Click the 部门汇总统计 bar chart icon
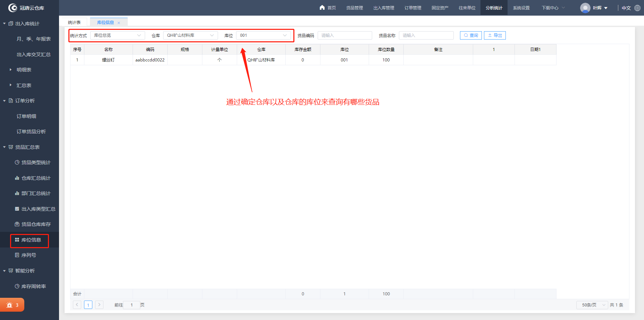The height and width of the screenshot is (320, 644). [x=17, y=193]
